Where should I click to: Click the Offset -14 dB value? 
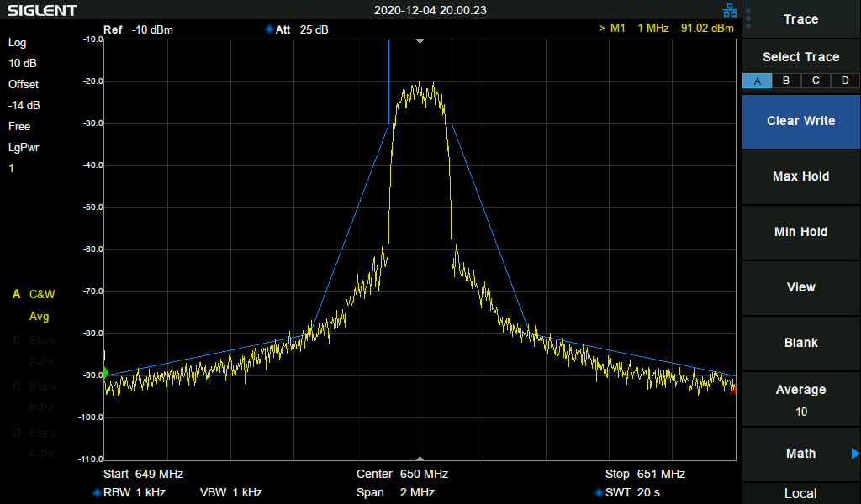pyautogui.click(x=24, y=95)
